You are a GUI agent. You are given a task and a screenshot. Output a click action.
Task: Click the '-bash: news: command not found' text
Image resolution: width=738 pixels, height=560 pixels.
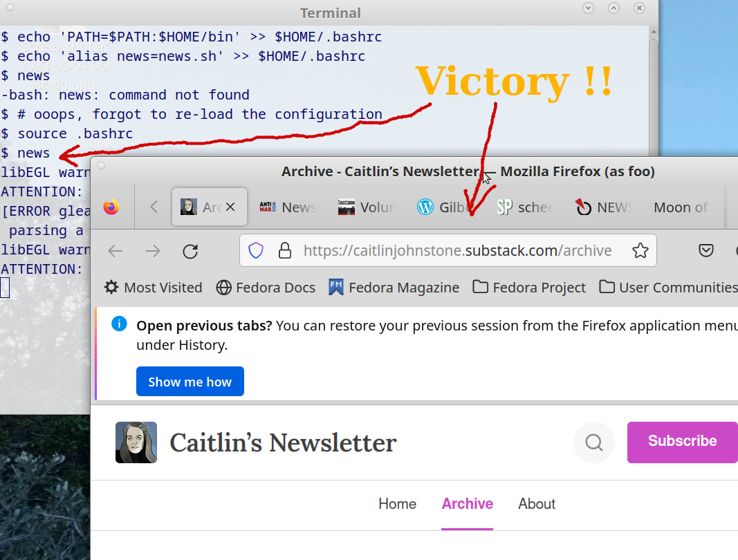tap(125, 95)
